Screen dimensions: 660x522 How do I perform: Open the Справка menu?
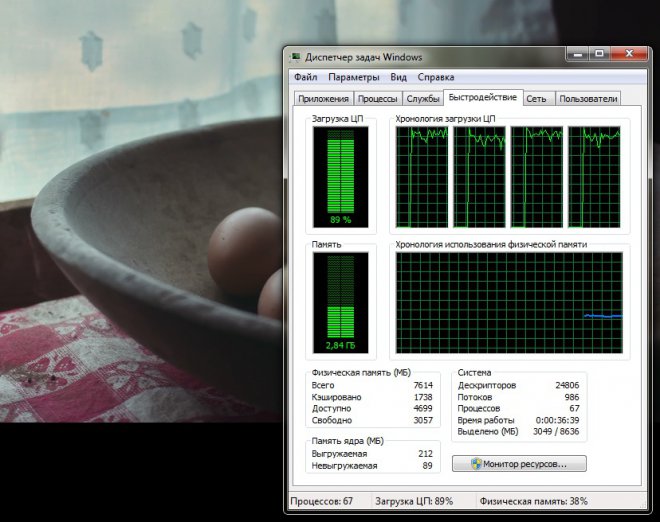(436, 77)
